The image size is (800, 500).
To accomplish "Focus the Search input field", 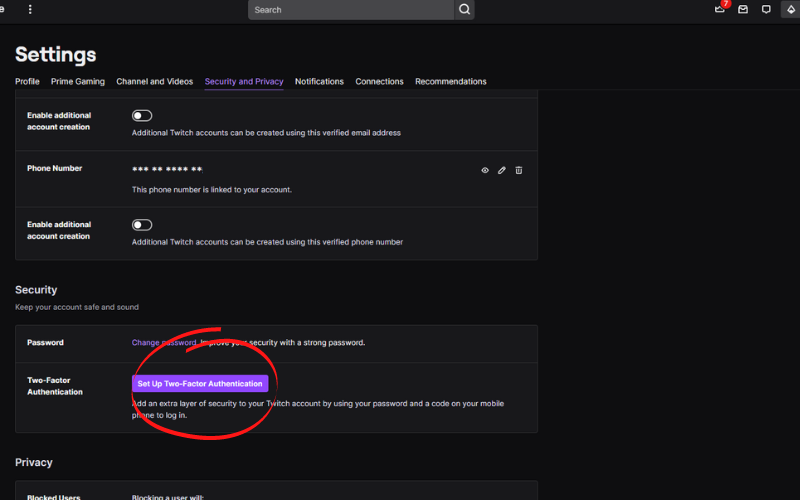I will 351,10.
